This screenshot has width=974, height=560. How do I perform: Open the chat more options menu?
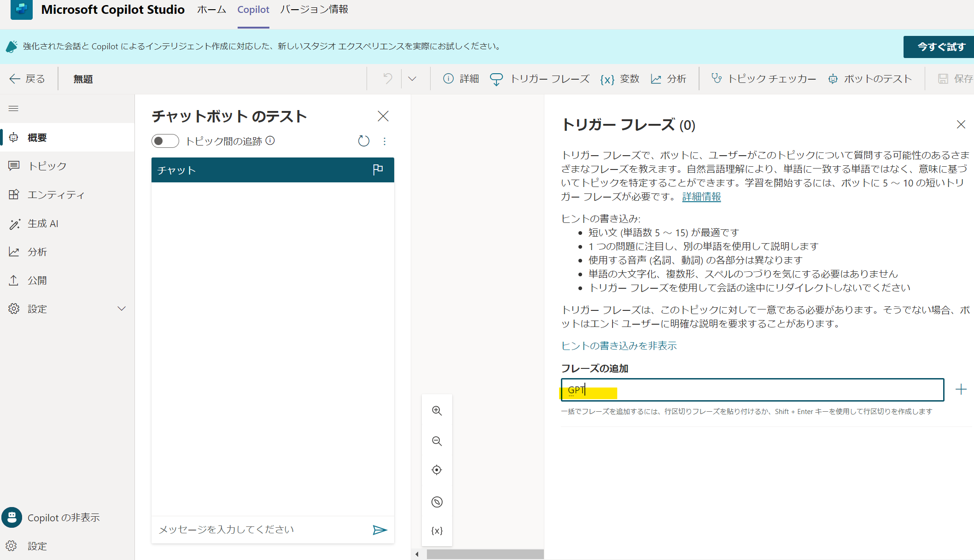click(385, 141)
